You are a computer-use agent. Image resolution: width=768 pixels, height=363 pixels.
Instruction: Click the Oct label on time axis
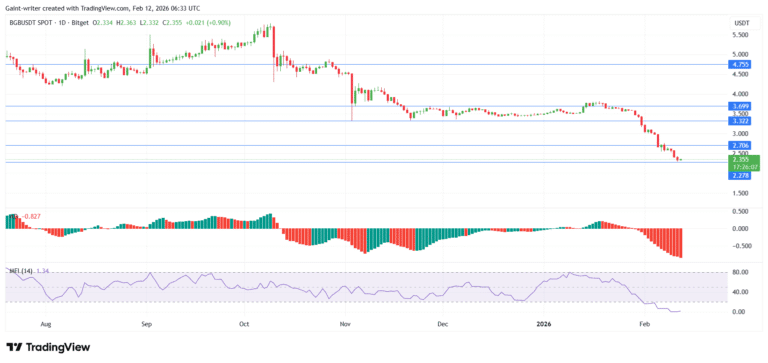point(245,324)
